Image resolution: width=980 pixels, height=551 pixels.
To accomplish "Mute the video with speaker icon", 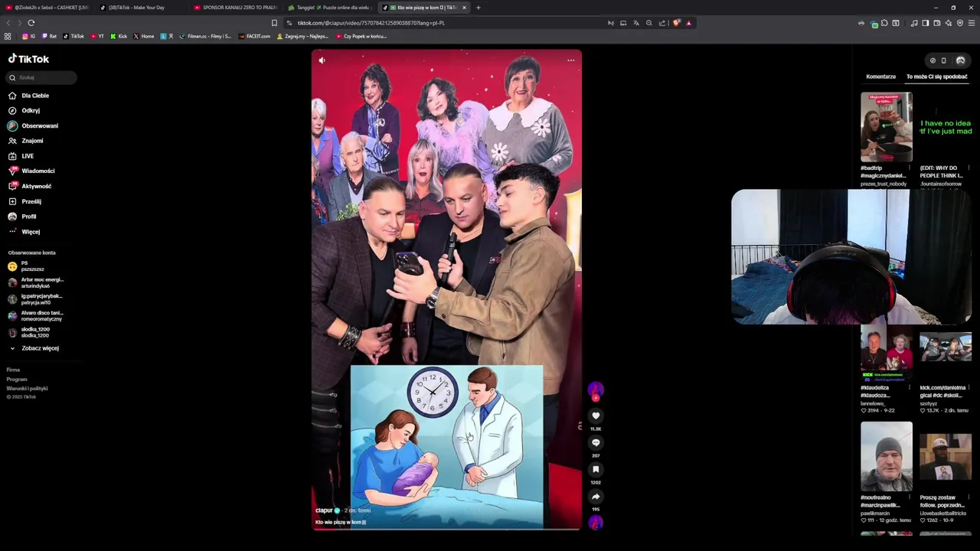I will (322, 60).
